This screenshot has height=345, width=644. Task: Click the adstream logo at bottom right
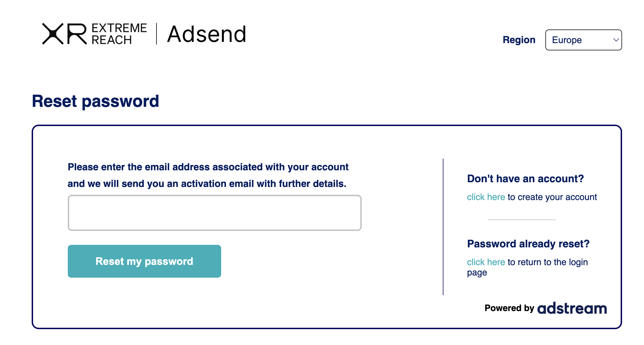572,308
